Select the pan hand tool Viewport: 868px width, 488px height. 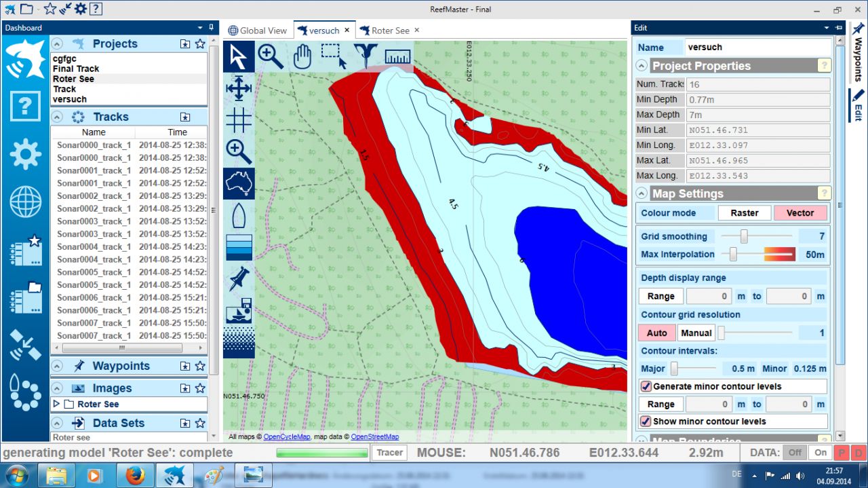(302, 56)
